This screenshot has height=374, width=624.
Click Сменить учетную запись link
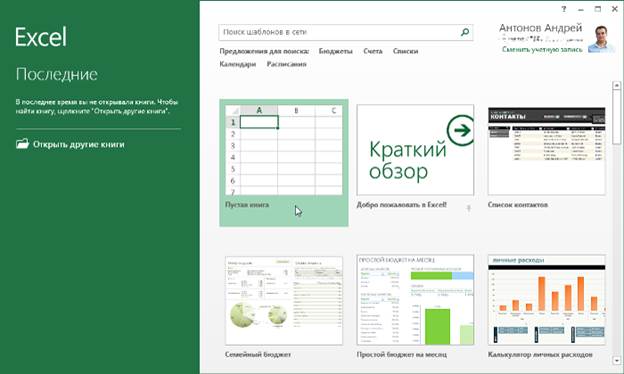coord(542,50)
